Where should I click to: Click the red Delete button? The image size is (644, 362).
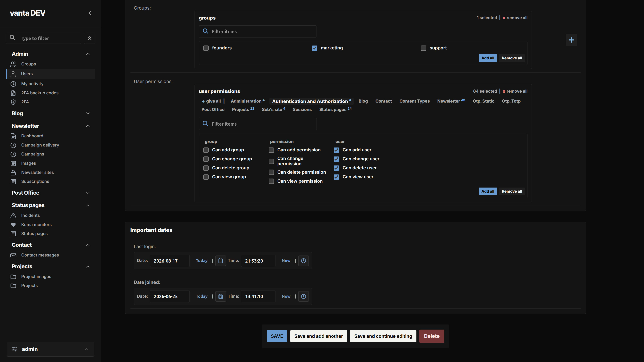[431, 336]
